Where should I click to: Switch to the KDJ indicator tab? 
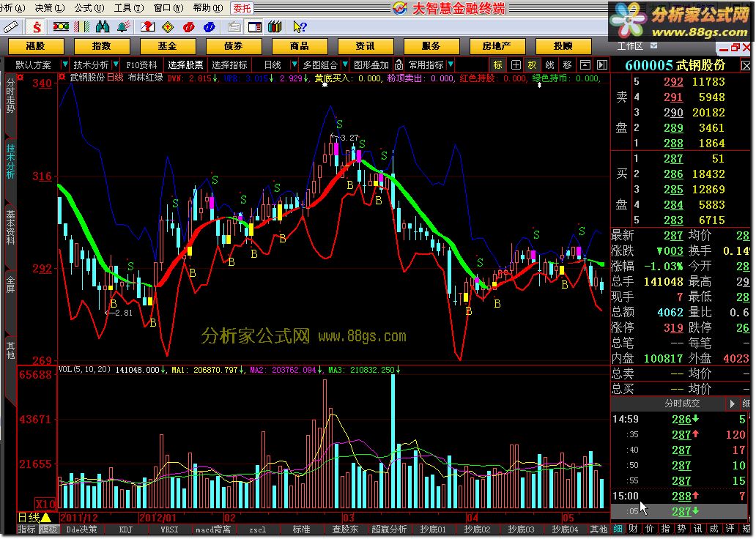click(125, 529)
